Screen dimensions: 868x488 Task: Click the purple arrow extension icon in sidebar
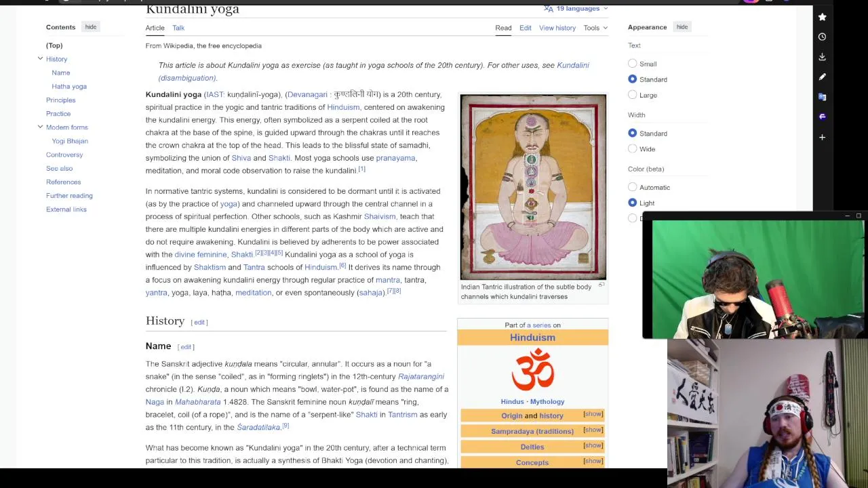point(822,117)
